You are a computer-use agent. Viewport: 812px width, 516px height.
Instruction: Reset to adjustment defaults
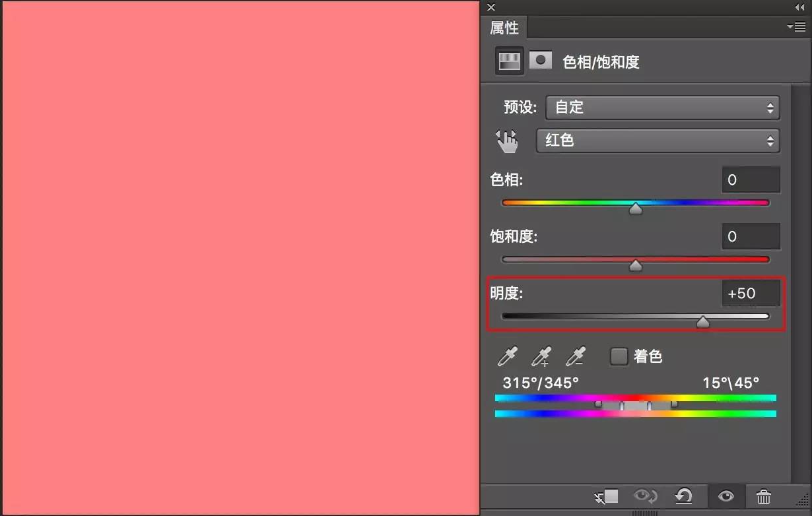pyautogui.click(x=684, y=496)
